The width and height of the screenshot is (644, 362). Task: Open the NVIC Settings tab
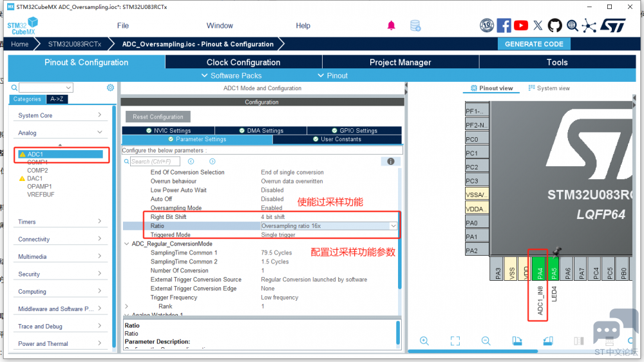(168, 130)
